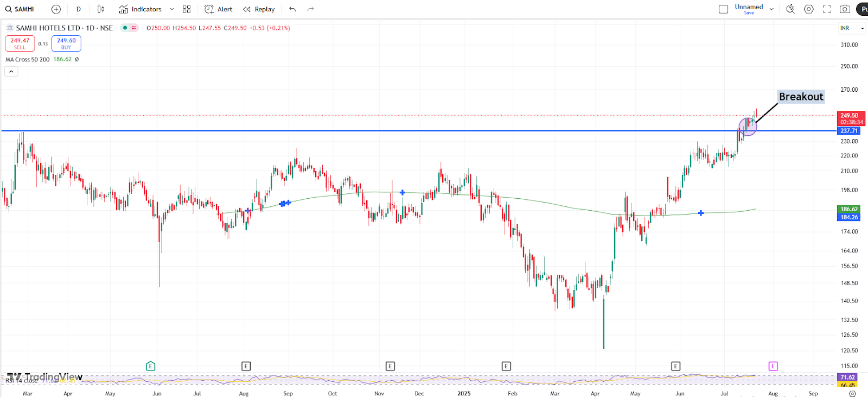This screenshot has height=397, width=868.
Task: Click the MA cross plus marker near July 2025
Action: pyautogui.click(x=701, y=213)
